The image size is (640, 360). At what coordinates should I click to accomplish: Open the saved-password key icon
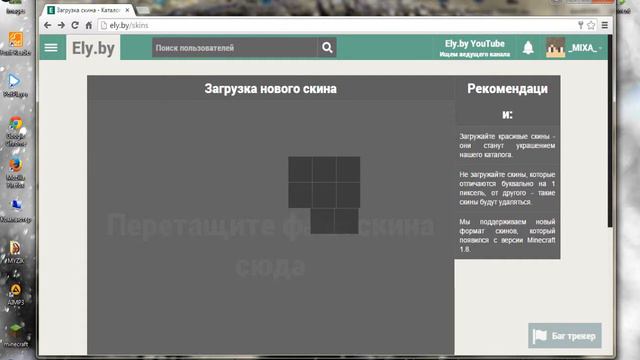point(580,25)
